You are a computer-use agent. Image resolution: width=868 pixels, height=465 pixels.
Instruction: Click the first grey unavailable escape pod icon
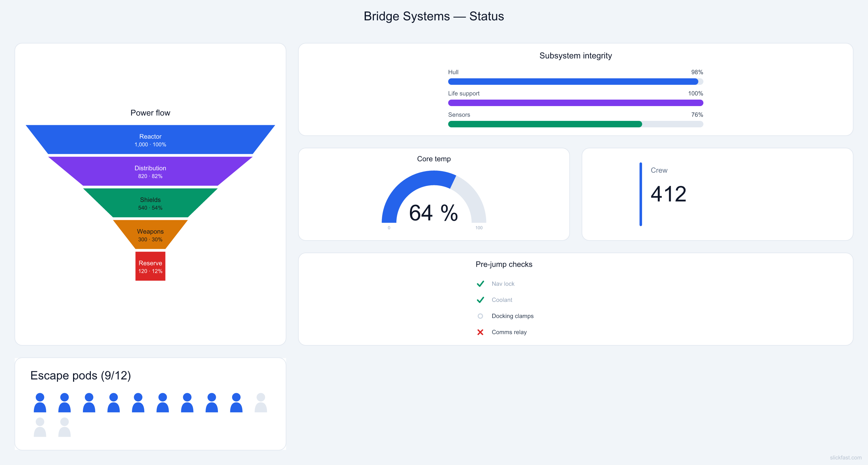[261, 403]
